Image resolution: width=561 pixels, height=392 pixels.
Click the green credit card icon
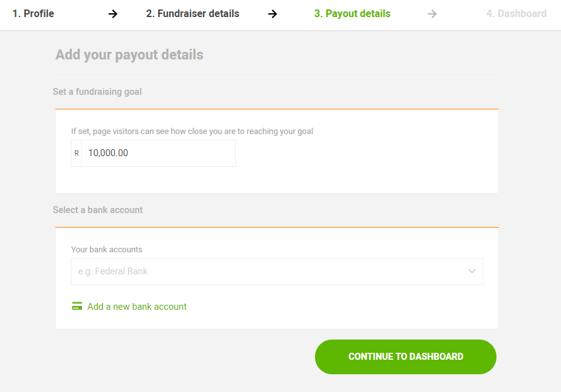click(x=77, y=307)
